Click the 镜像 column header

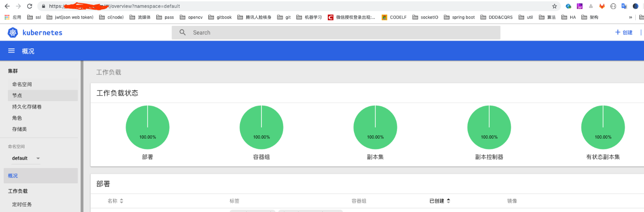coord(512,201)
